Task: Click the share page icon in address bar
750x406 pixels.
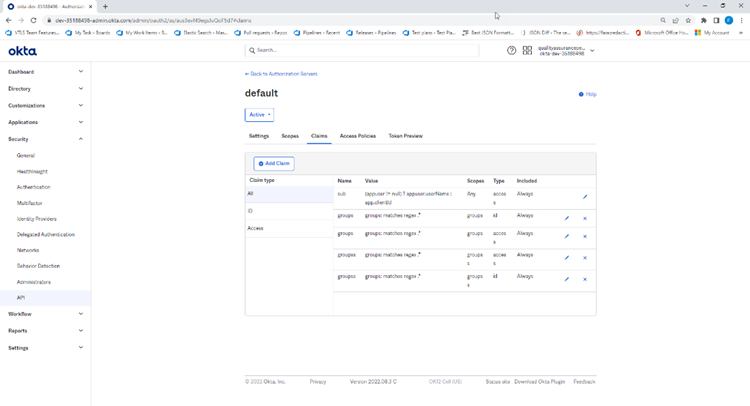Action: point(675,21)
